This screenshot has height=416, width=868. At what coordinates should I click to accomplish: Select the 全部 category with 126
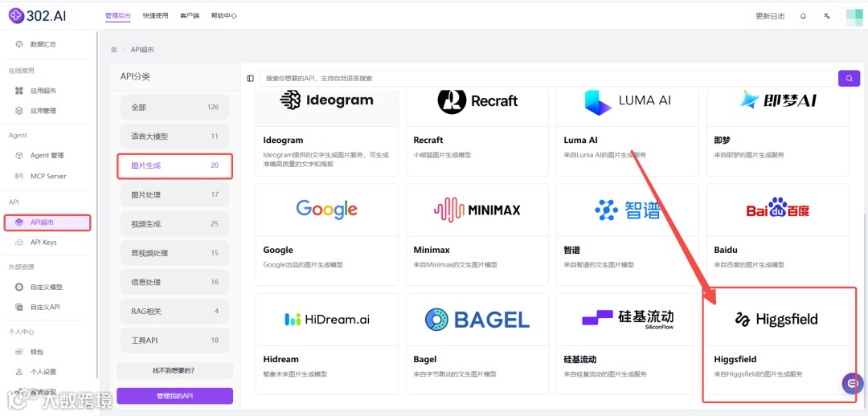175,107
